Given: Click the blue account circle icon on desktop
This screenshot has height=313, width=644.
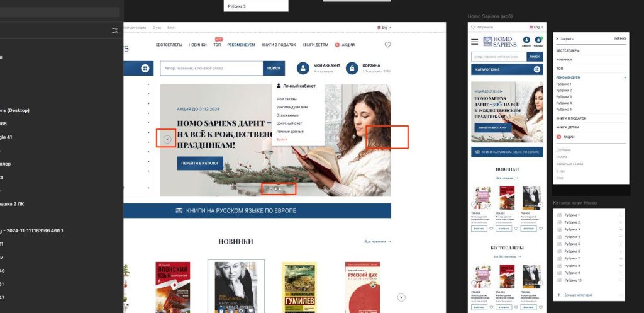Looking at the screenshot, I should (303, 68).
